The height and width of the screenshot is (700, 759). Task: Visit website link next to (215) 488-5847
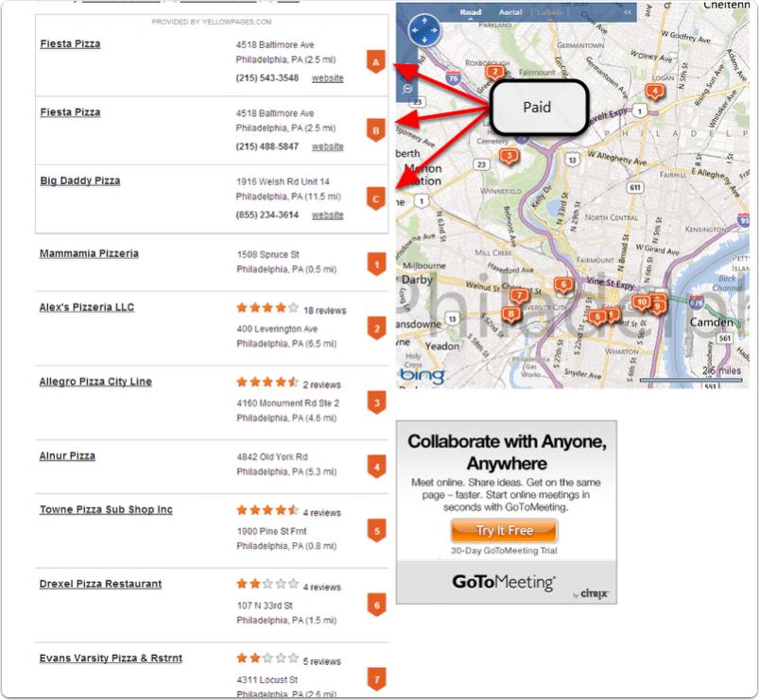tap(328, 146)
